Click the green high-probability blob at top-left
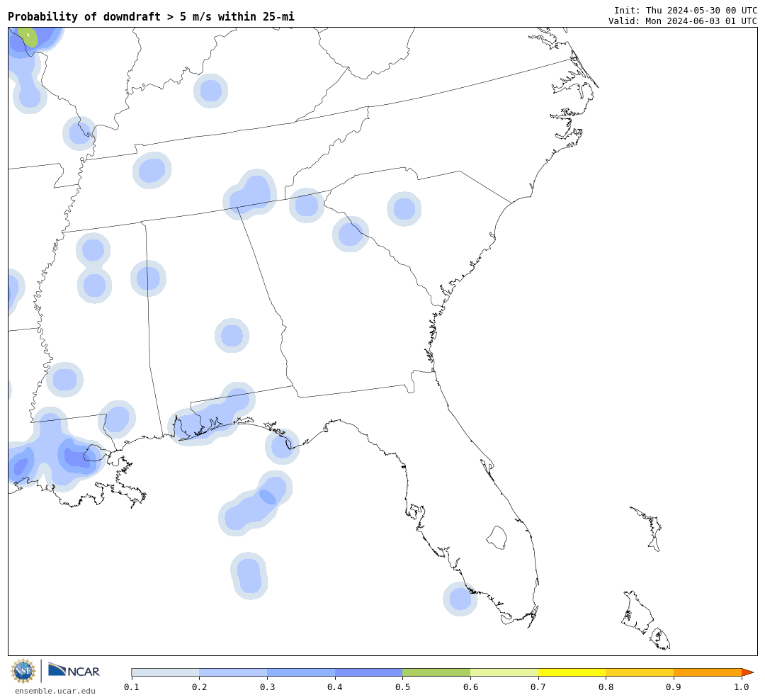Viewport: 765px width, 700px height. (28, 37)
